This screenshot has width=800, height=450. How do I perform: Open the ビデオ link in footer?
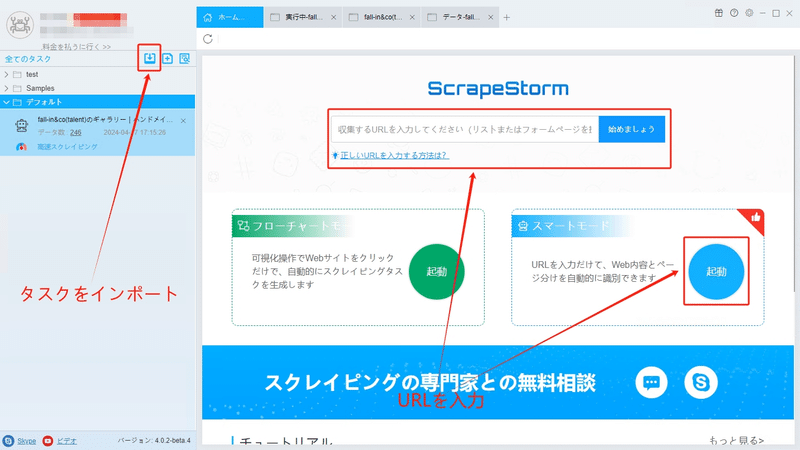[x=66, y=441]
